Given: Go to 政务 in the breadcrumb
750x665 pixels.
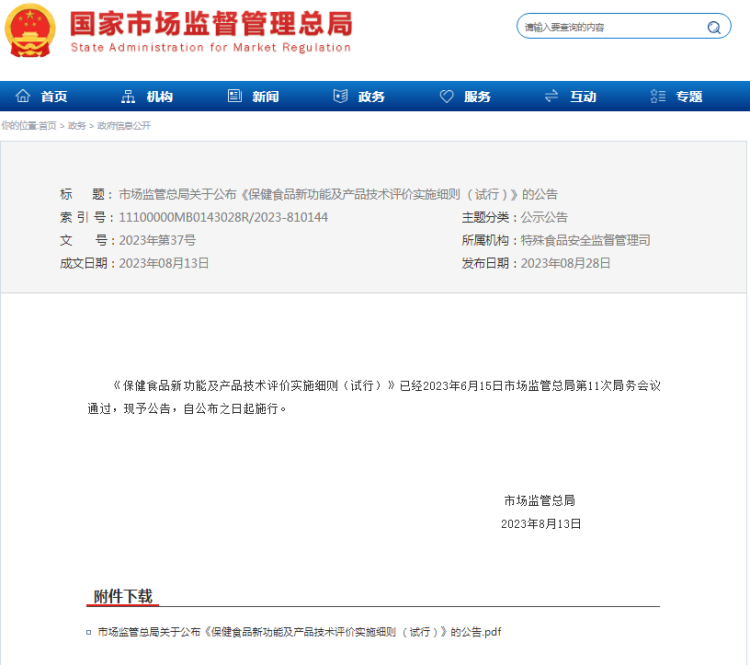Looking at the screenshot, I should tap(77, 126).
